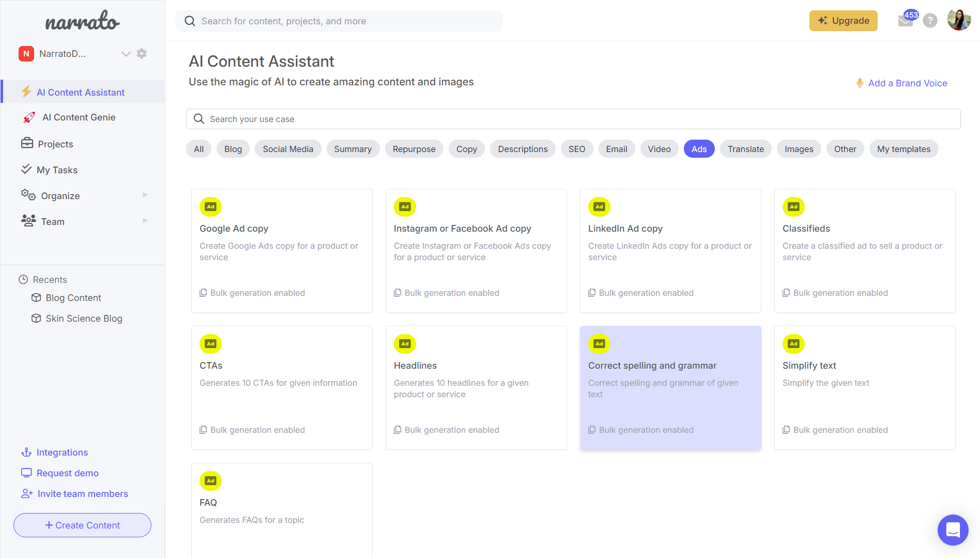Open workspace settings gear
The image size is (980, 558).
click(142, 53)
